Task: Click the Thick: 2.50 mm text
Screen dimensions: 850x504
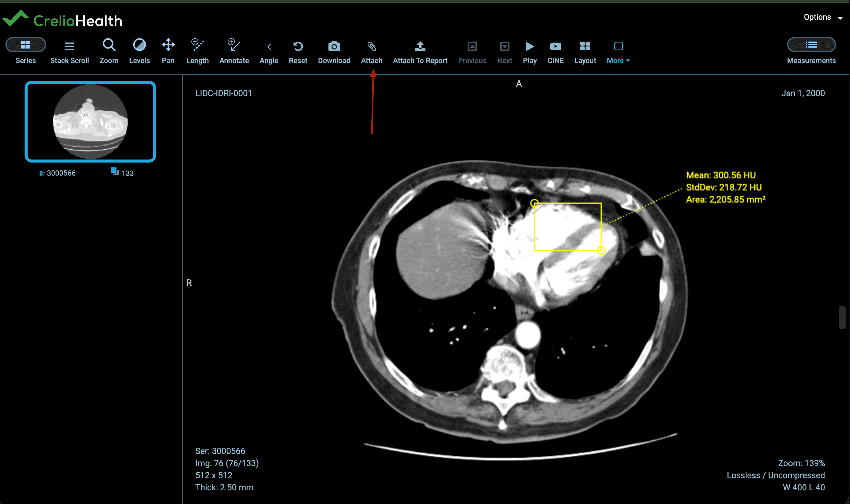Action: pyautogui.click(x=224, y=488)
